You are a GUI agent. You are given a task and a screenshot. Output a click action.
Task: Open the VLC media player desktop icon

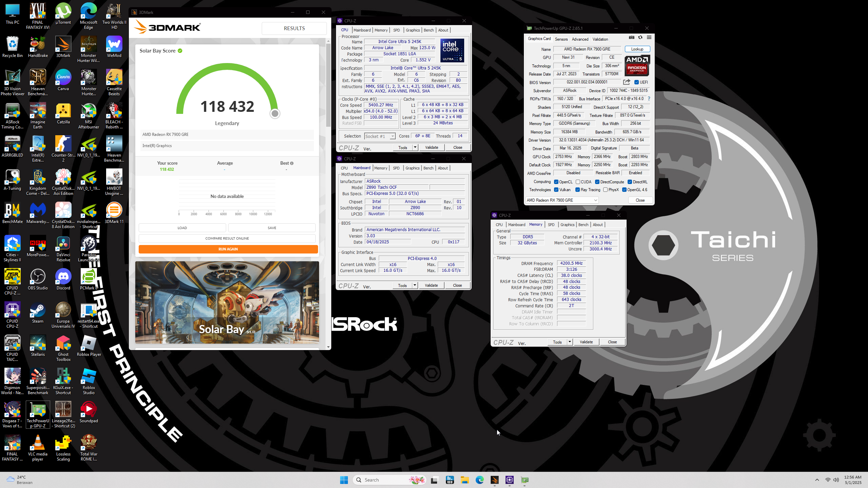[38, 448]
